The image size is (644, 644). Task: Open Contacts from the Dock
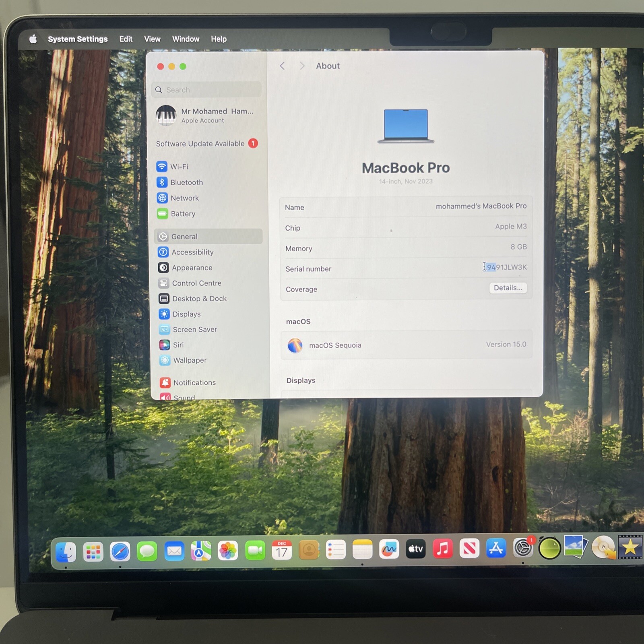[309, 550]
